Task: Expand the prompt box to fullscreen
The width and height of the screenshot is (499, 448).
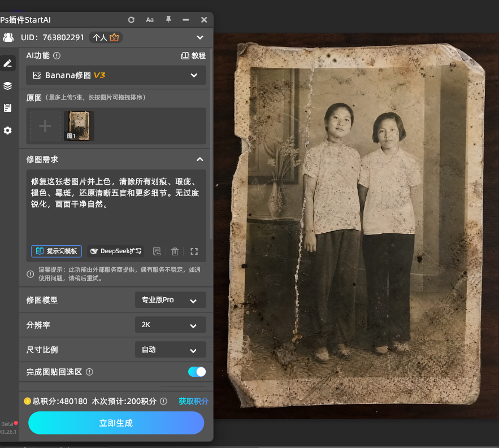Action: [194, 251]
